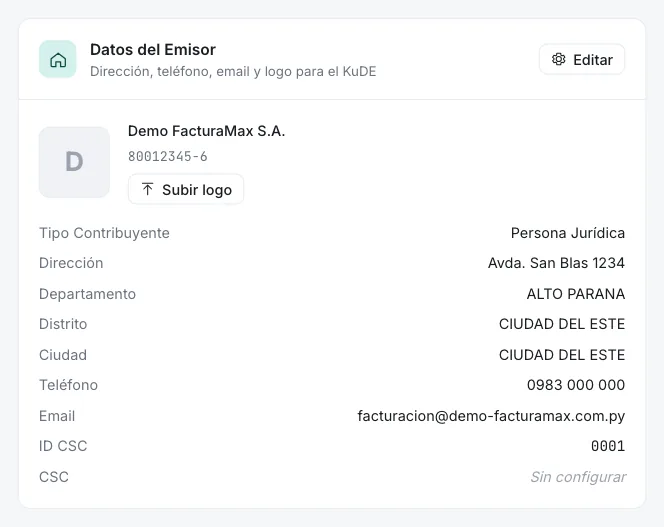This screenshot has height=527, width=664.
Task: Click the phone number 0983 000 000
Action: [576, 385]
